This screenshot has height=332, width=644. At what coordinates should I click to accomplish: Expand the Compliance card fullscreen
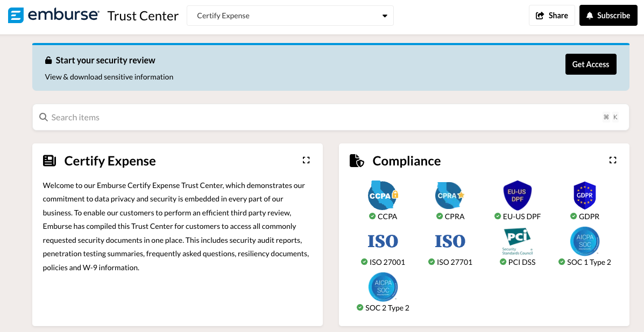[x=612, y=160]
